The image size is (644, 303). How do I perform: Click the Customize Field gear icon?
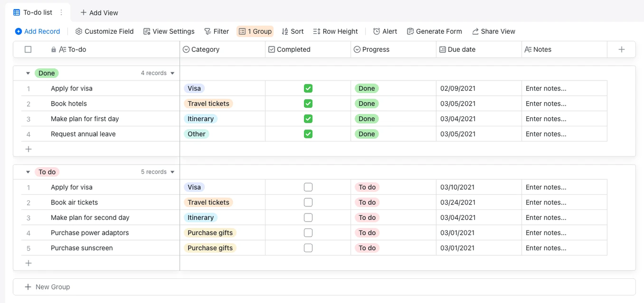[x=79, y=31]
